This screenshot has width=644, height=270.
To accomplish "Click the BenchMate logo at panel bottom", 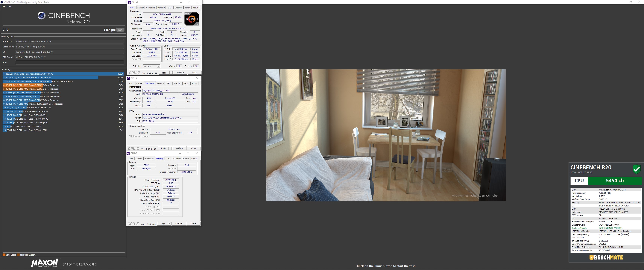I will coord(606,257).
